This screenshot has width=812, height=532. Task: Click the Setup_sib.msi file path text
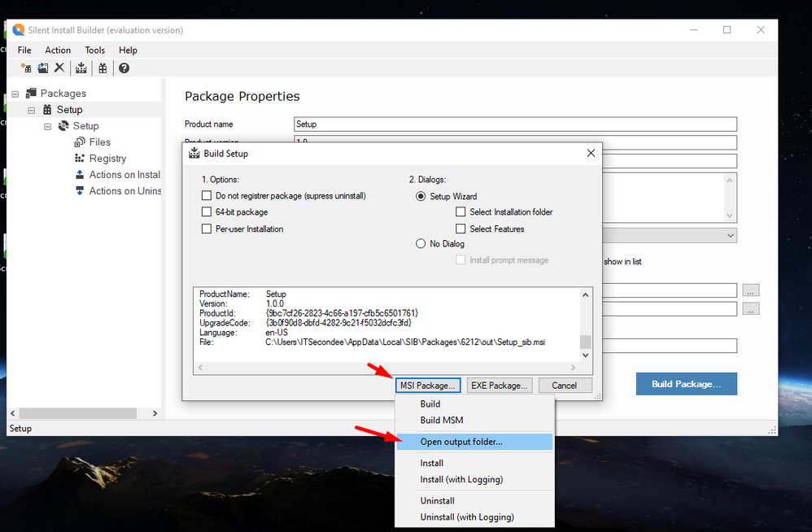405,342
